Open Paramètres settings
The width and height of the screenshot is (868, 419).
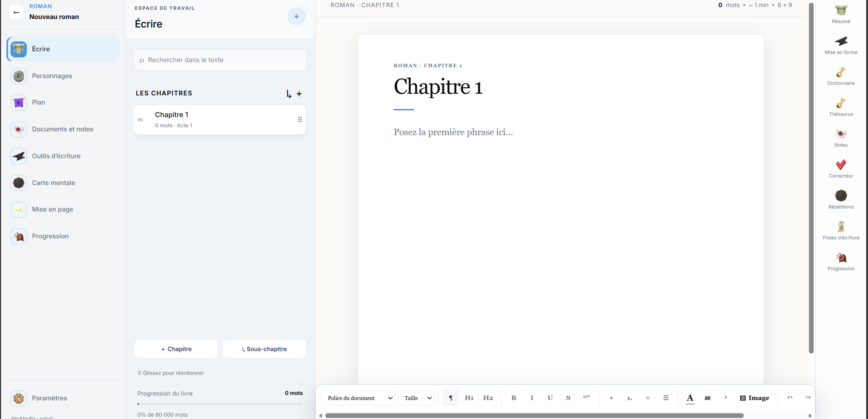[63, 398]
